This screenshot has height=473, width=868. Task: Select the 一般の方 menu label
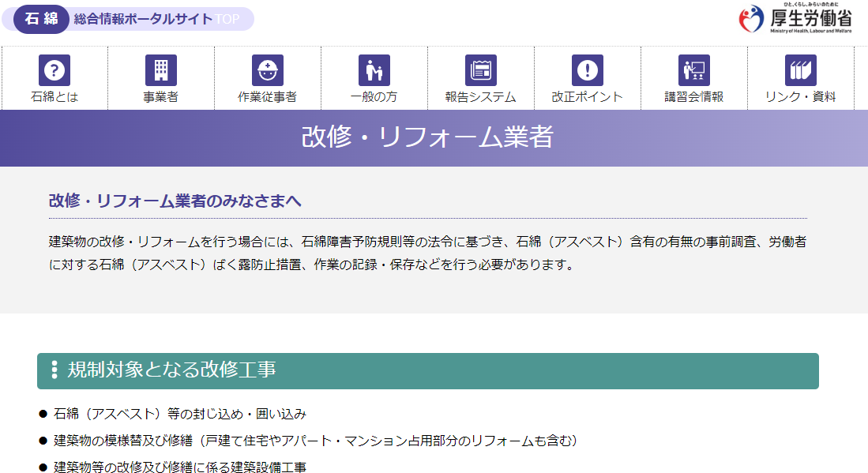tap(374, 97)
